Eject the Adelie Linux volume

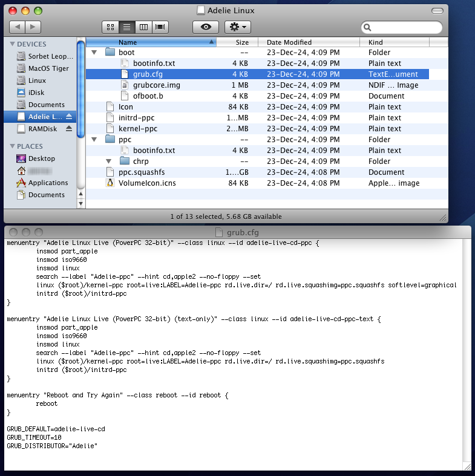point(69,117)
